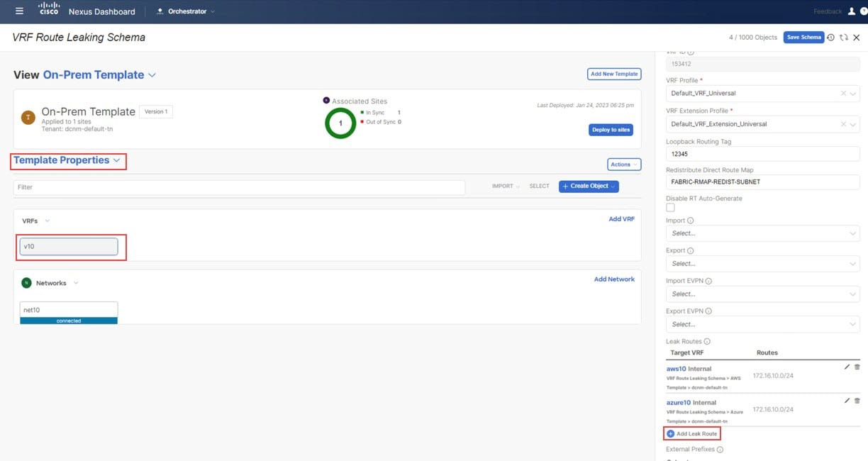Click External Prefixes info icon
The width and height of the screenshot is (868, 461).
point(720,450)
